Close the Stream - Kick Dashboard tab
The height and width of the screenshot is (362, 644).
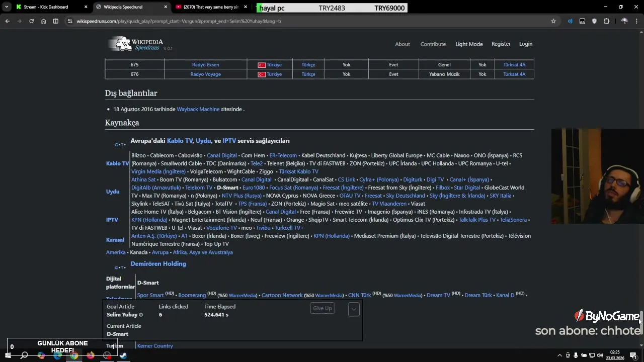tap(86, 7)
